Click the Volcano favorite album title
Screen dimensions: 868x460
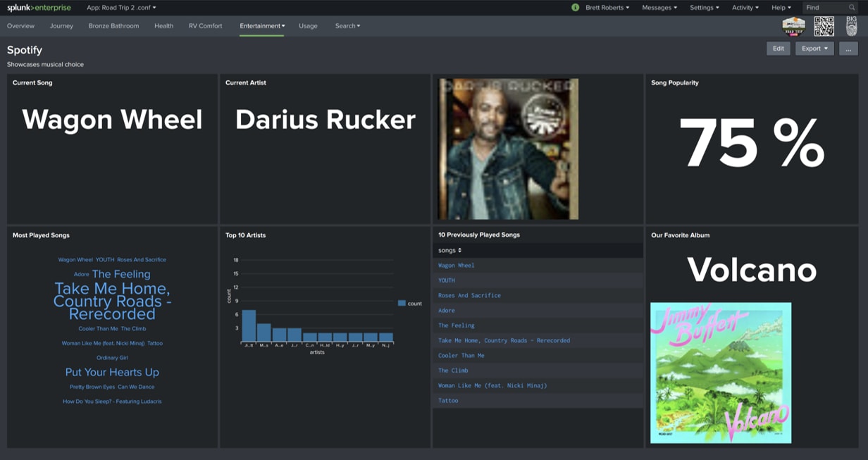tap(752, 269)
